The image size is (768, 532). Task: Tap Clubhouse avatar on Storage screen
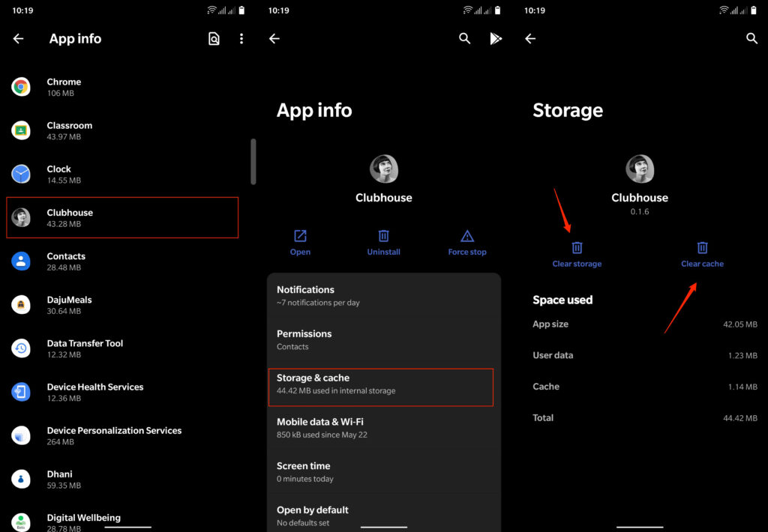click(x=640, y=169)
